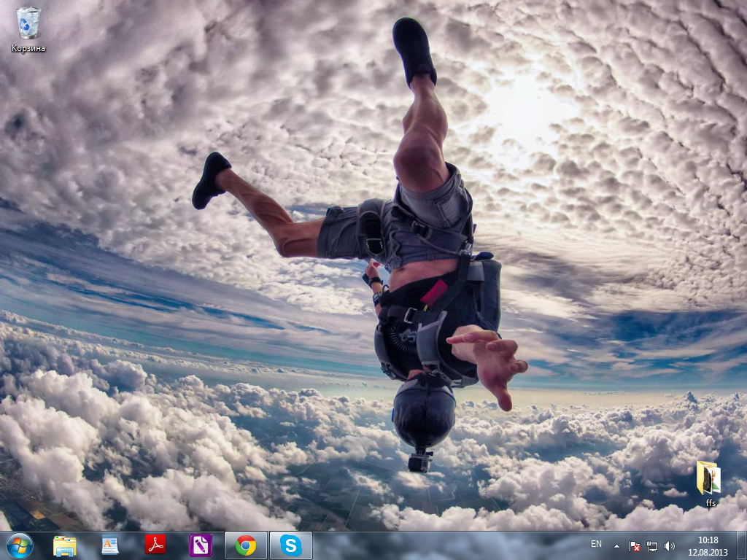The width and height of the screenshot is (747, 560).
Task: Open Adobe Reader from taskbar
Action: 155,545
